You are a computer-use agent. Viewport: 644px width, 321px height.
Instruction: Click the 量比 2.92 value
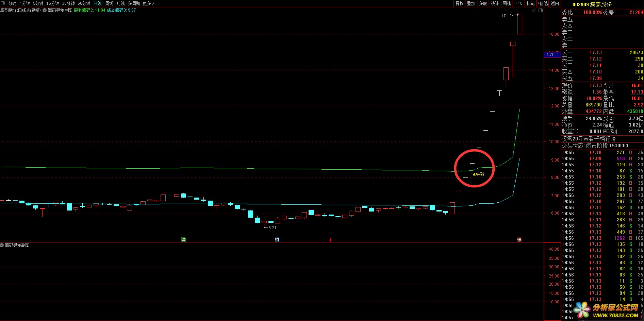coord(638,105)
